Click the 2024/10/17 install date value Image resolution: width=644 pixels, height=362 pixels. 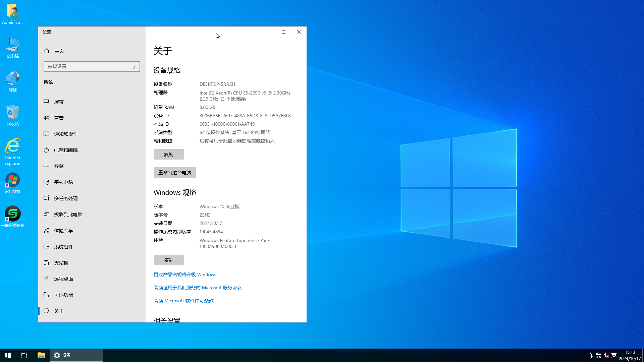tap(211, 223)
